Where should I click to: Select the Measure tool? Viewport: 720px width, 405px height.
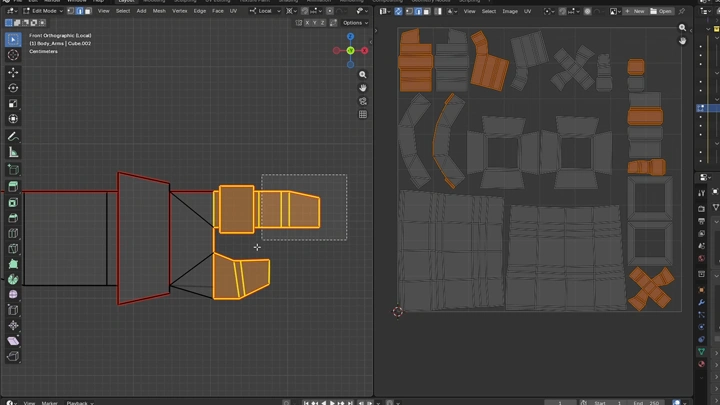(x=13, y=152)
